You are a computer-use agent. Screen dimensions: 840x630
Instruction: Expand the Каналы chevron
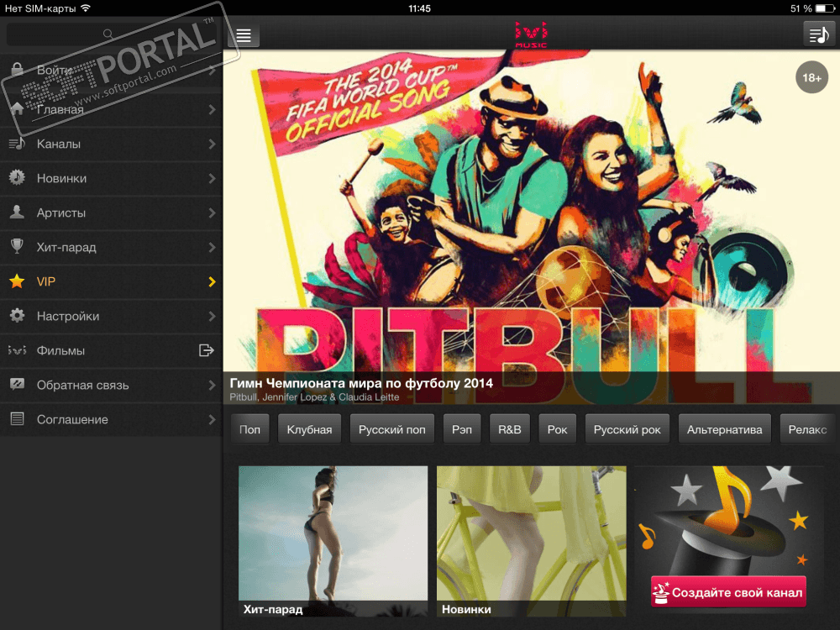pos(213,144)
